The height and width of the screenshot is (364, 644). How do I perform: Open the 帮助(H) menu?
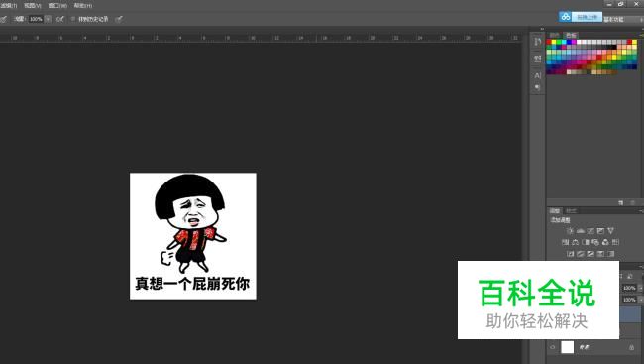83,5
